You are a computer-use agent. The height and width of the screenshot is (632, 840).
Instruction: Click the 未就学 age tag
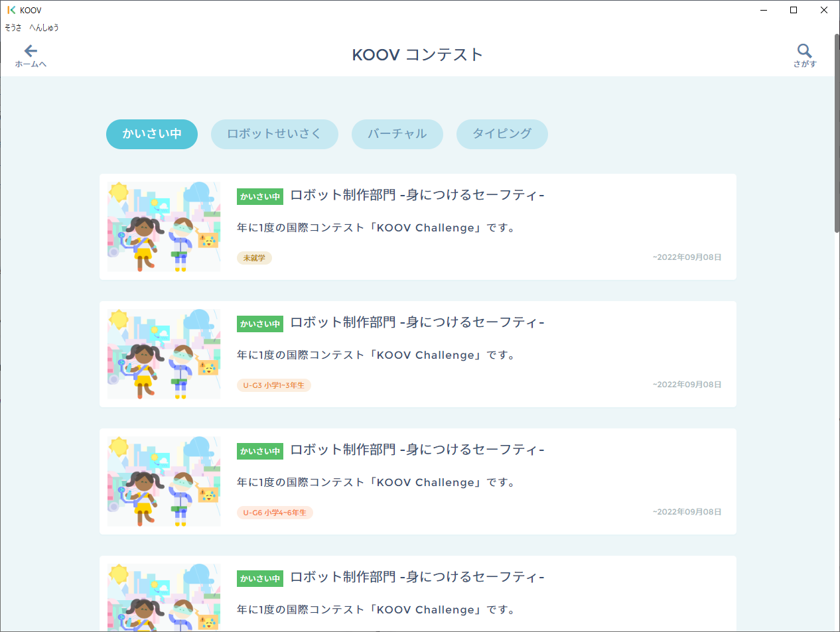(x=254, y=258)
